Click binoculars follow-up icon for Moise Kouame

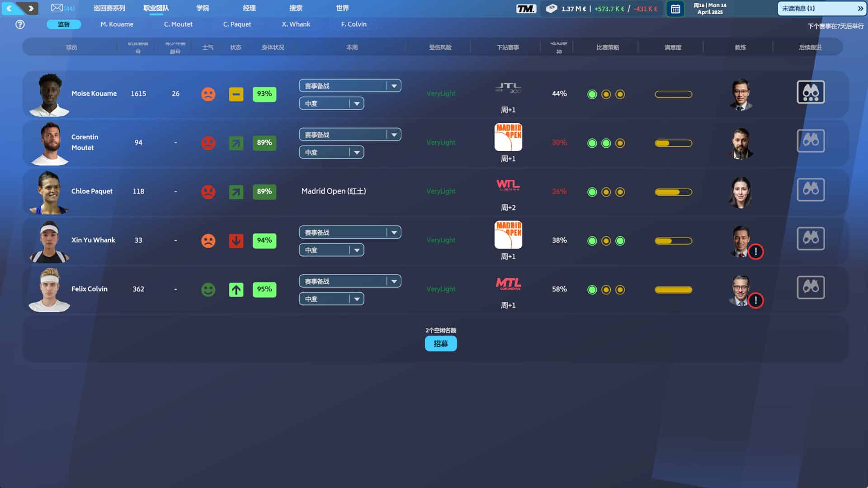coord(810,92)
